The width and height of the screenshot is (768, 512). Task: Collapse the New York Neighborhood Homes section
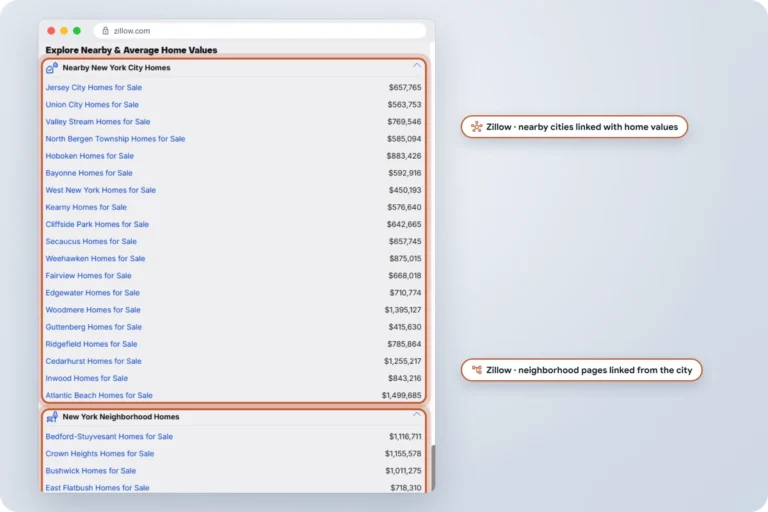pyautogui.click(x=417, y=414)
